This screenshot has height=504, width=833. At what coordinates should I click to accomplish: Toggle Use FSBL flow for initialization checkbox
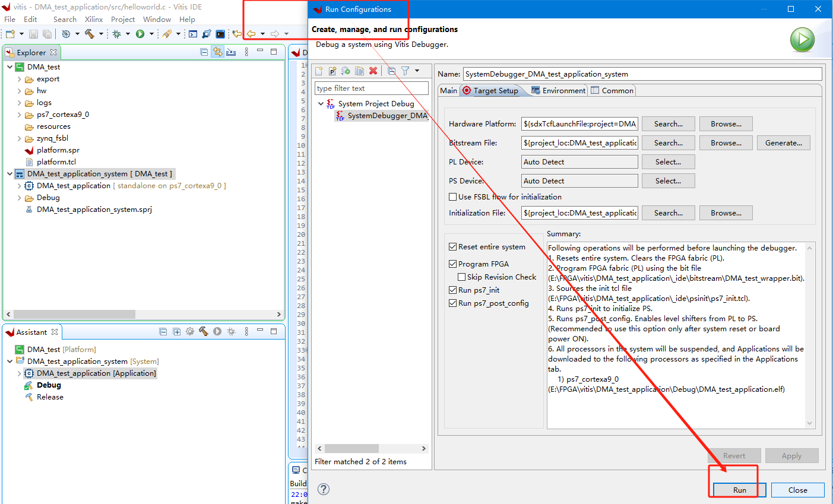(x=453, y=196)
